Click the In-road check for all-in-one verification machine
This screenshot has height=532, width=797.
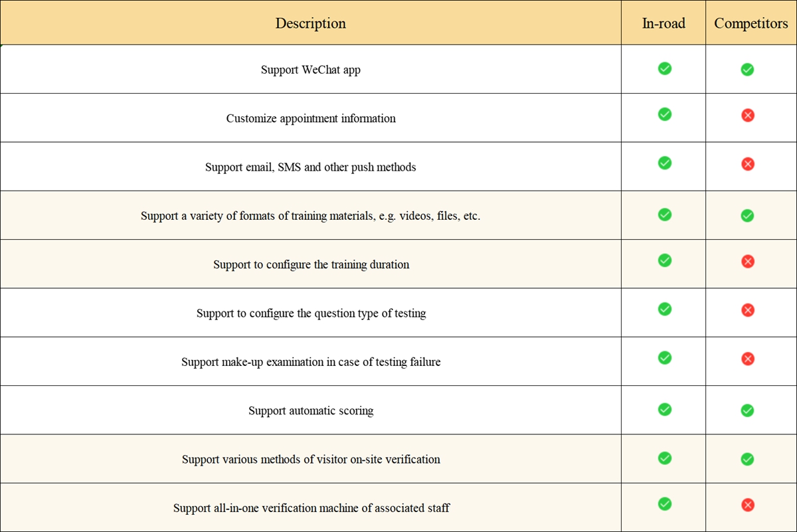point(664,504)
